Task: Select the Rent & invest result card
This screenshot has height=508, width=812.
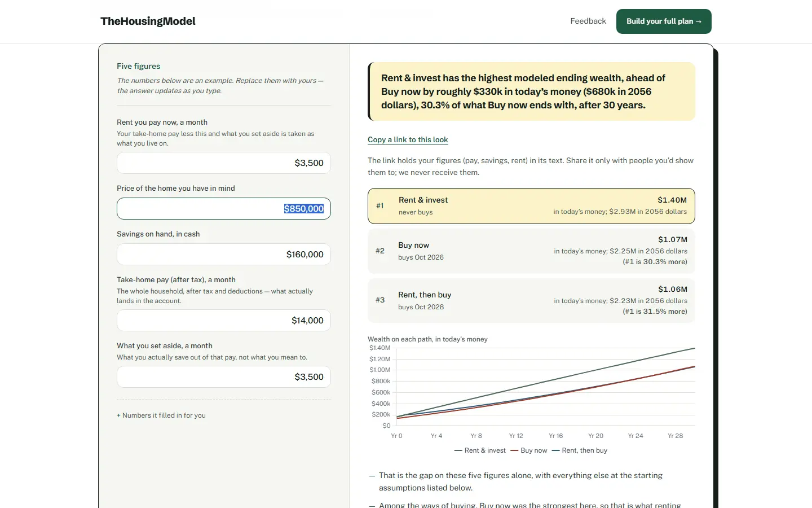Action: coord(531,206)
